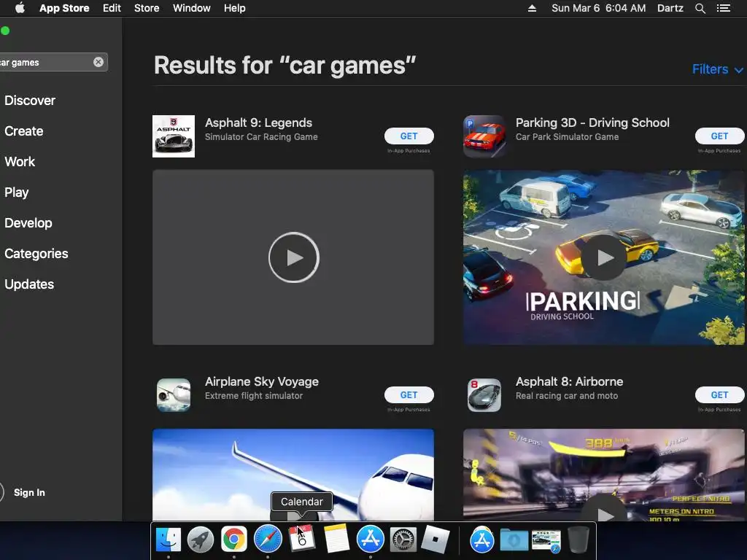Open the Asphalt 9: Legends app icon

pos(174,136)
